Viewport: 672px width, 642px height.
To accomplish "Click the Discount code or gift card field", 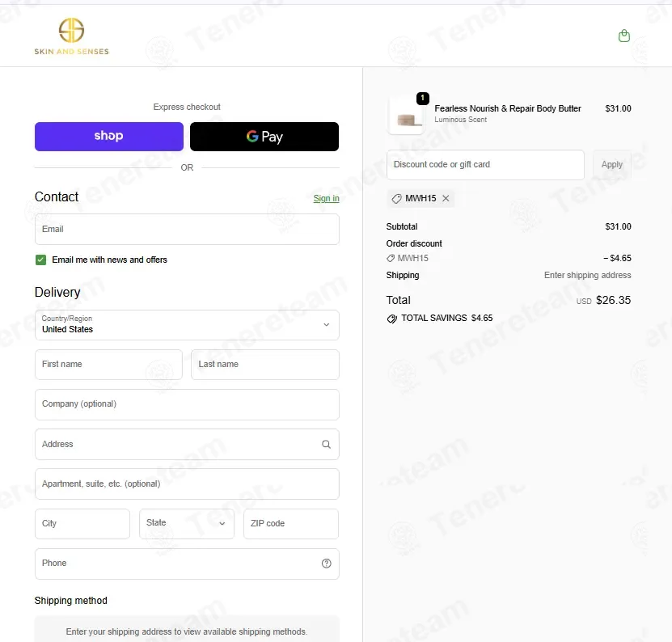I will coord(485,165).
